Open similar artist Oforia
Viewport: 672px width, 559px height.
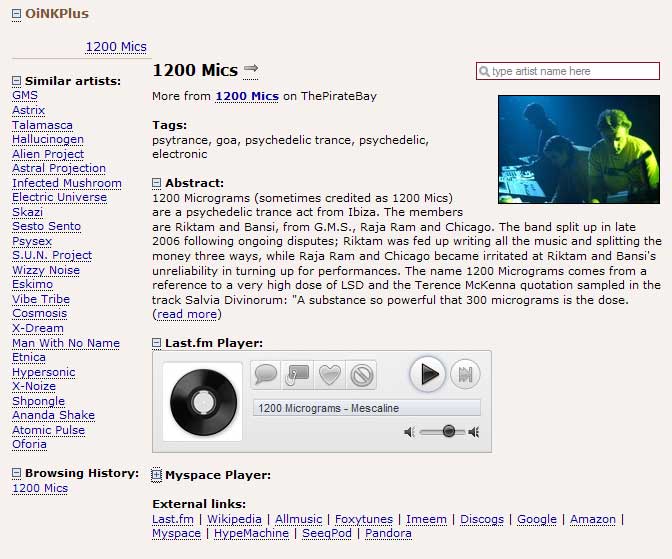[29, 444]
